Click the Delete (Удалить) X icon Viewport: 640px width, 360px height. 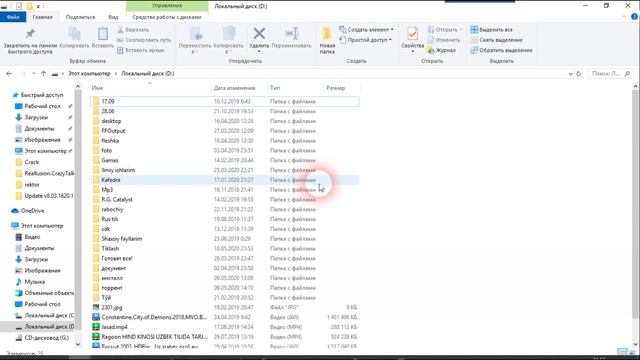coord(259,33)
